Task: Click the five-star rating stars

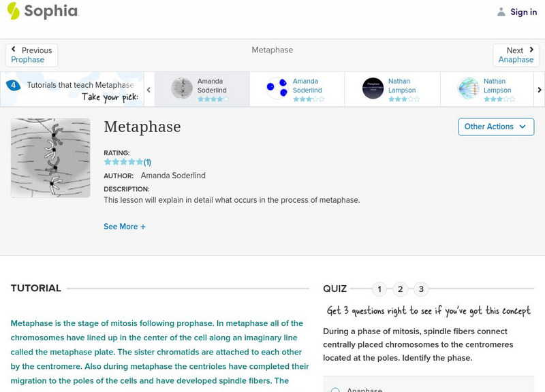Action: (x=123, y=162)
